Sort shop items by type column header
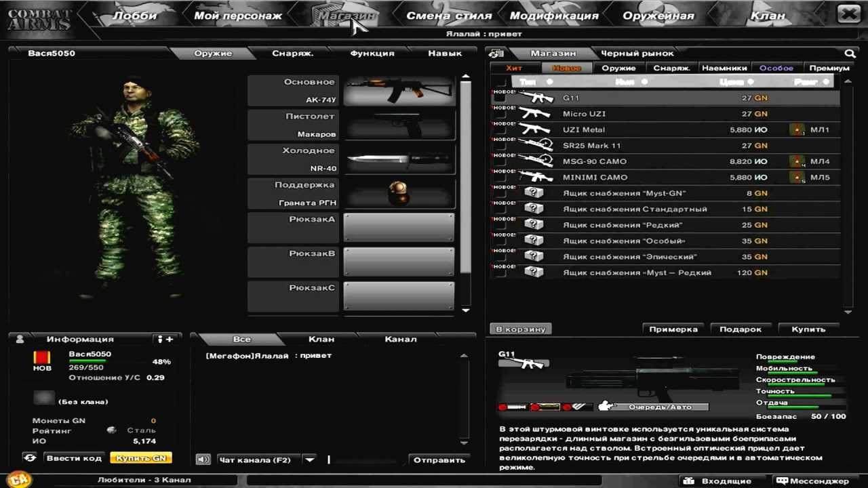 coord(536,82)
